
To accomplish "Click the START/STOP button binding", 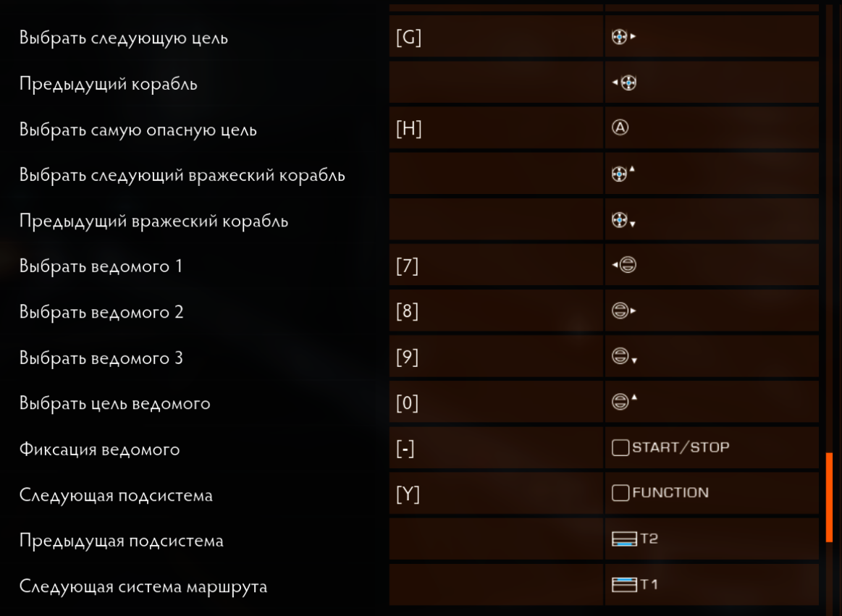I will click(x=670, y=447).
